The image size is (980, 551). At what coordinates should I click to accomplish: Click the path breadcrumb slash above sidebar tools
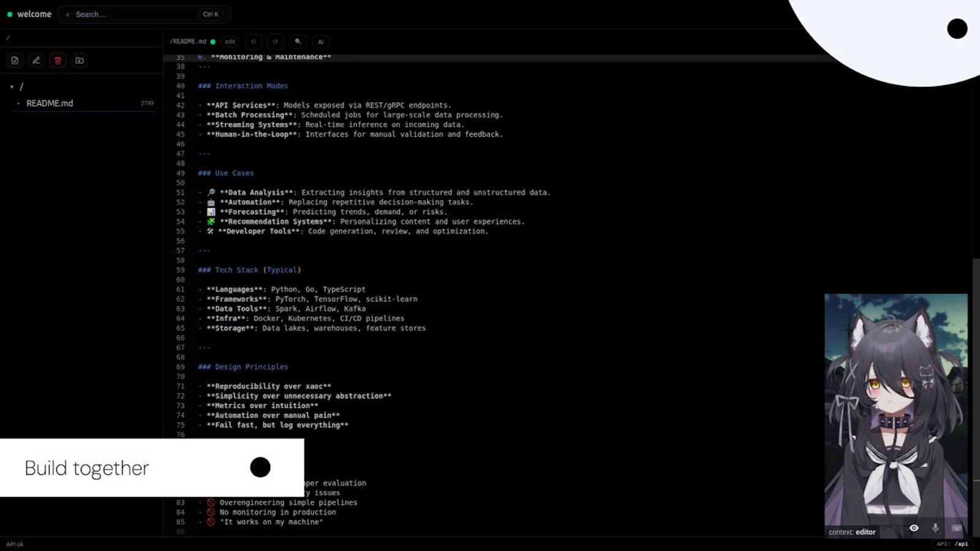pyautogui.click(x=9, y=37)
